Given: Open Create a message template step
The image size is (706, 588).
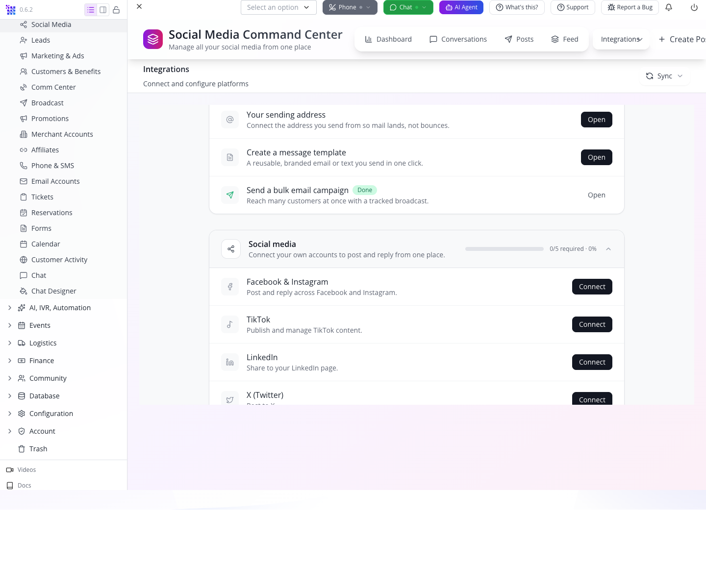Looking at the screenshot, I should pyautogui.click(x=597, y=157).
